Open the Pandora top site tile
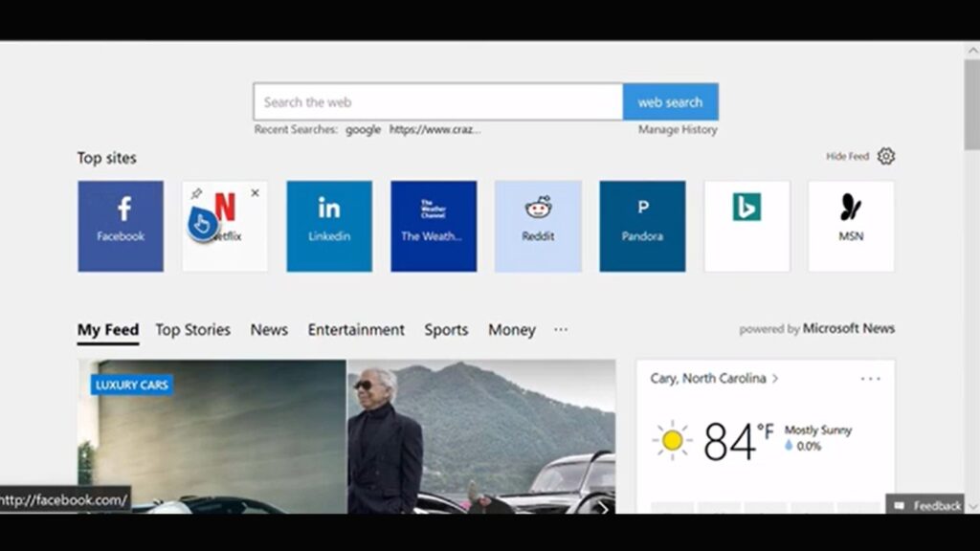Viewport: 980px width, 551px height. click(642, 226)
